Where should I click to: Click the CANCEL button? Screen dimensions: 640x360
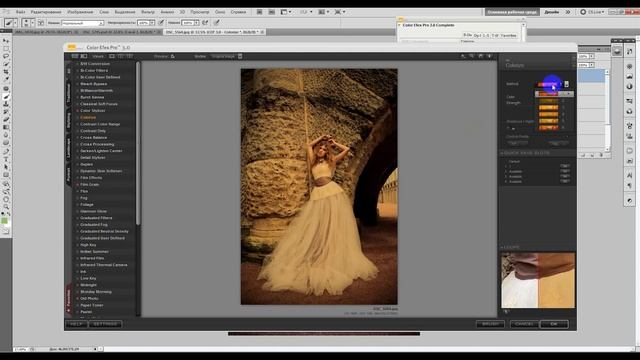[524, 324]
